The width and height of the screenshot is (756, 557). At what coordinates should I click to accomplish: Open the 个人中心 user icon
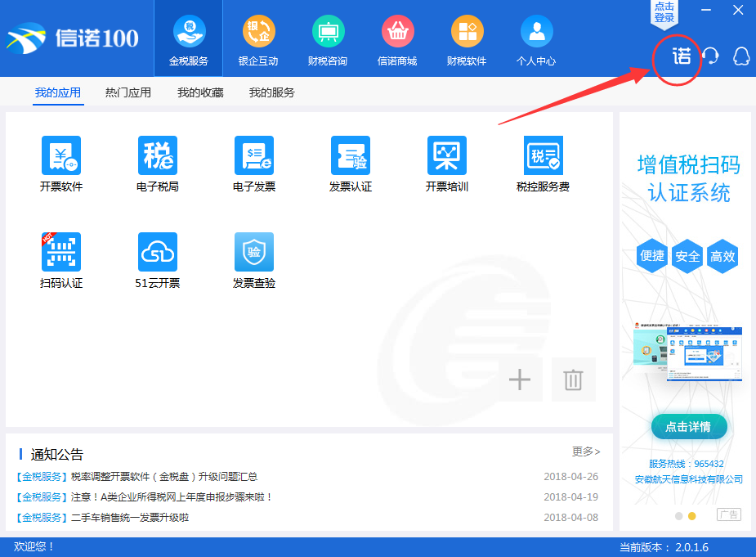tap(536, 32)
